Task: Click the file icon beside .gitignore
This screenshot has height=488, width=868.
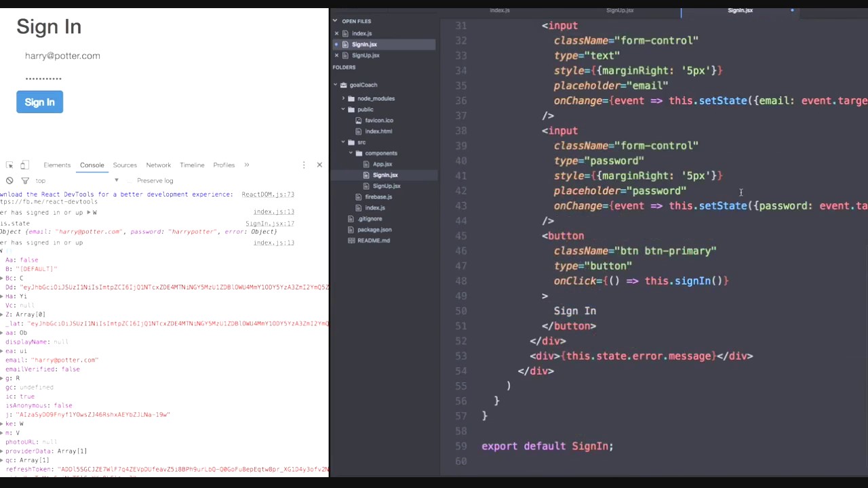Action: (x=351, y=218)
